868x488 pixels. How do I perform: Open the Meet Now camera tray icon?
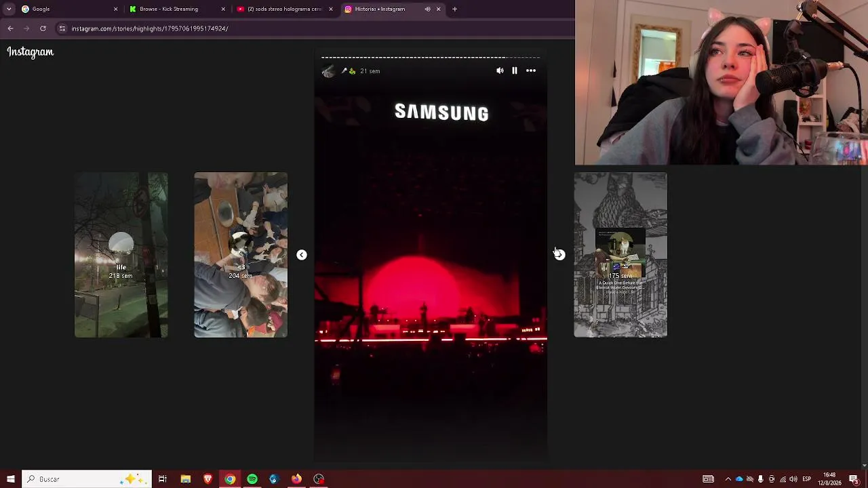click(x=772, y=479)
